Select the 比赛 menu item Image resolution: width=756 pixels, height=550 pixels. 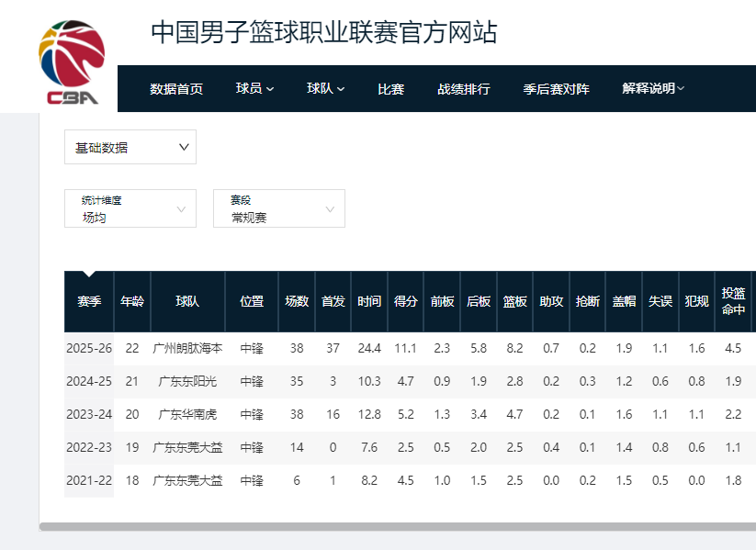click(x=391, y=89)
